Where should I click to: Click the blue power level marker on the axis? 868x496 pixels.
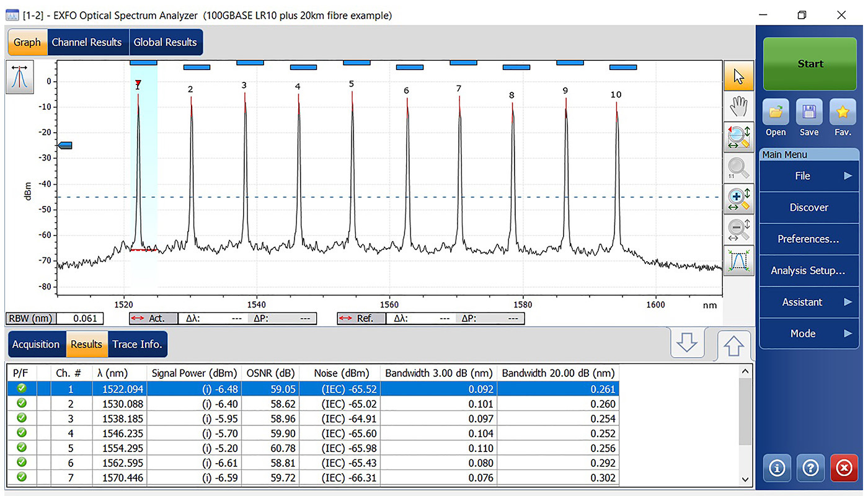[x=65, y=145]
